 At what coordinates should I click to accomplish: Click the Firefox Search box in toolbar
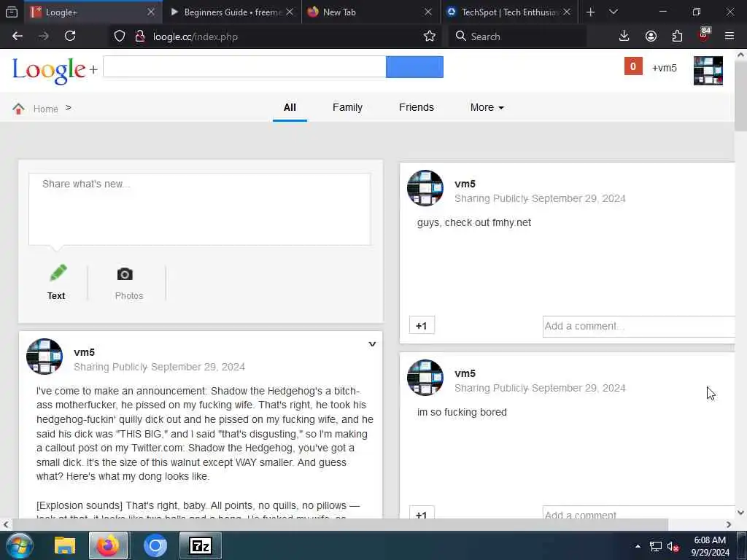point(517,36)
